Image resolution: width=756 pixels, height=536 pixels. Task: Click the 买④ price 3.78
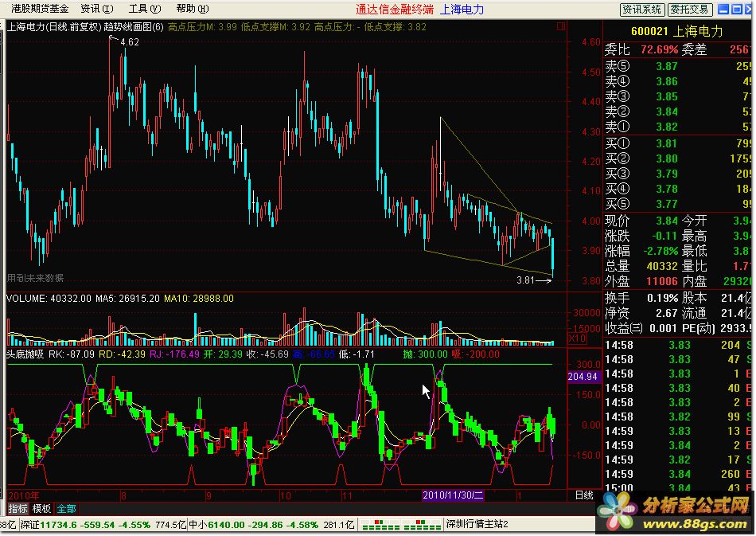(x=667, y=189)
